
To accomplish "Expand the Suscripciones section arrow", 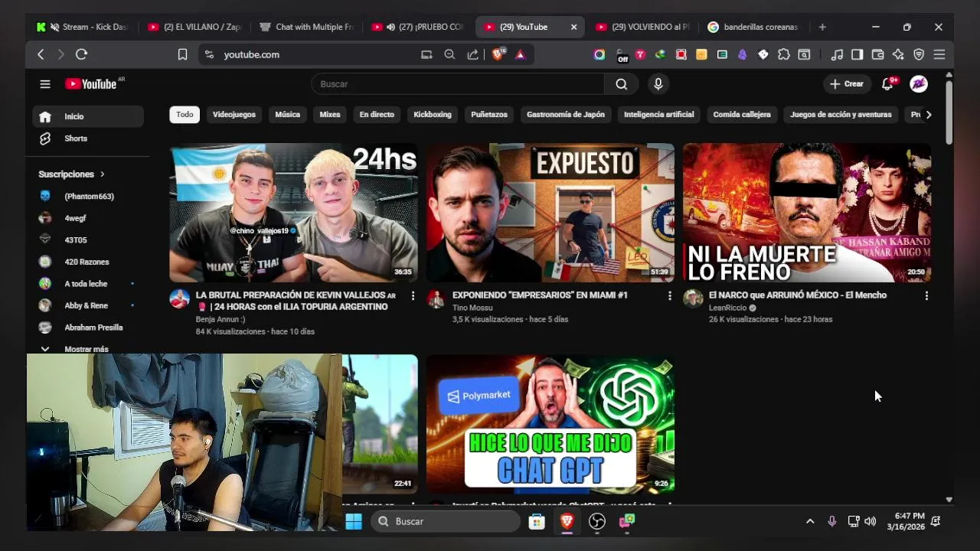I will coord(103,174).
